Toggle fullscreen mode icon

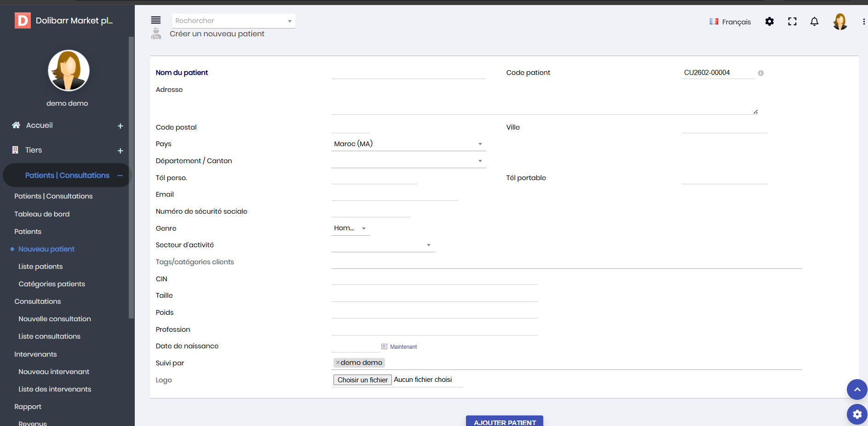tap(792, 22)
